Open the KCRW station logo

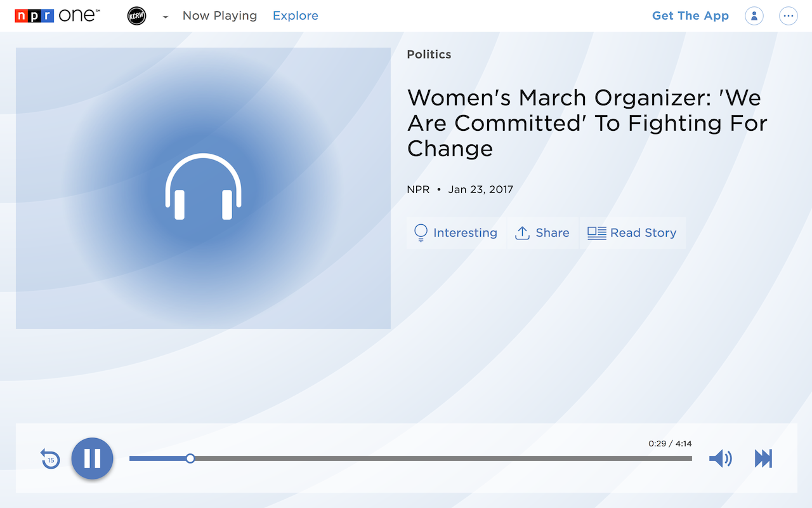136,16
